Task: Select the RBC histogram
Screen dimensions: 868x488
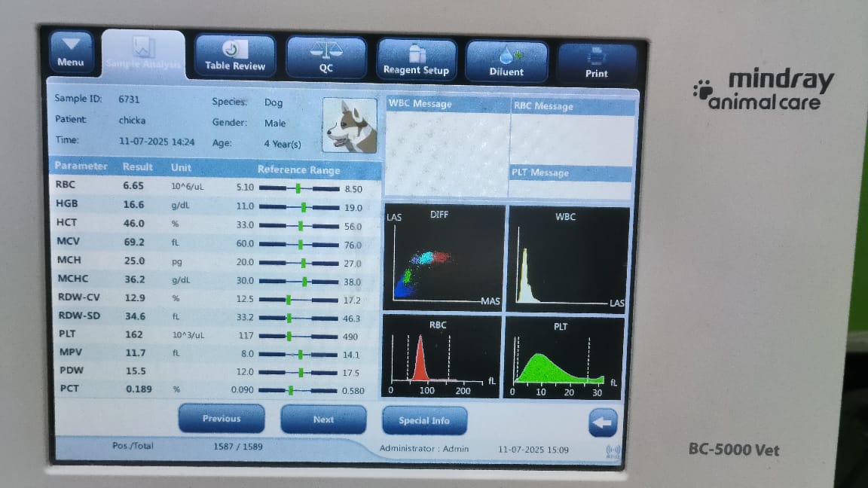Action: 442,356
